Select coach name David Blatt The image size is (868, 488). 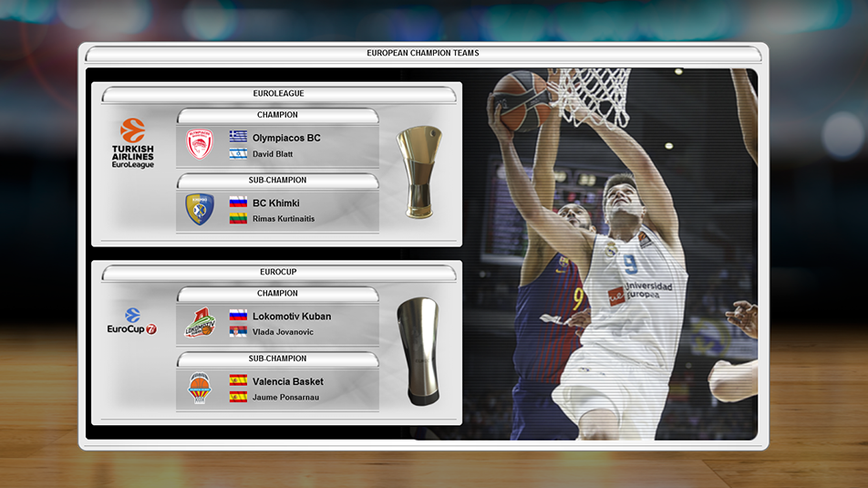273,154
